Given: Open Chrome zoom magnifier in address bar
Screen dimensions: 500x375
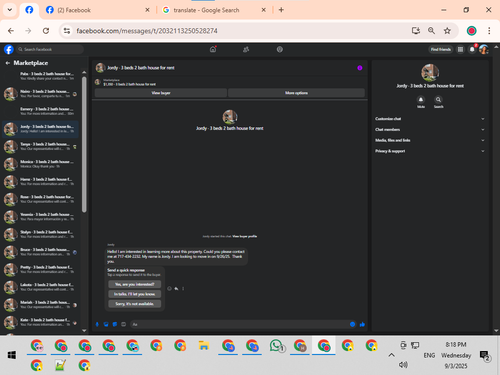Looking at the screenshot, I should pyautogui.click(x=431, y=31).
